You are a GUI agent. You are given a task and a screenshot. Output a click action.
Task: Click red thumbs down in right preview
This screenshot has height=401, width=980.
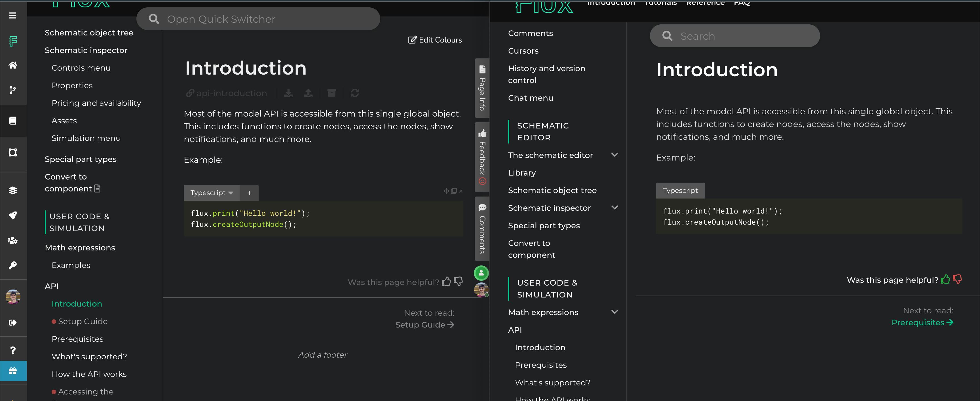(x=957, y=280)
